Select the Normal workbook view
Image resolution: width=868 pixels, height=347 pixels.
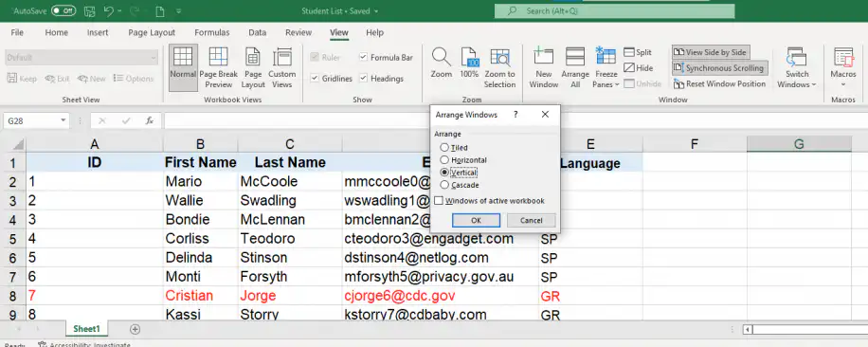(x=183, y=67)
